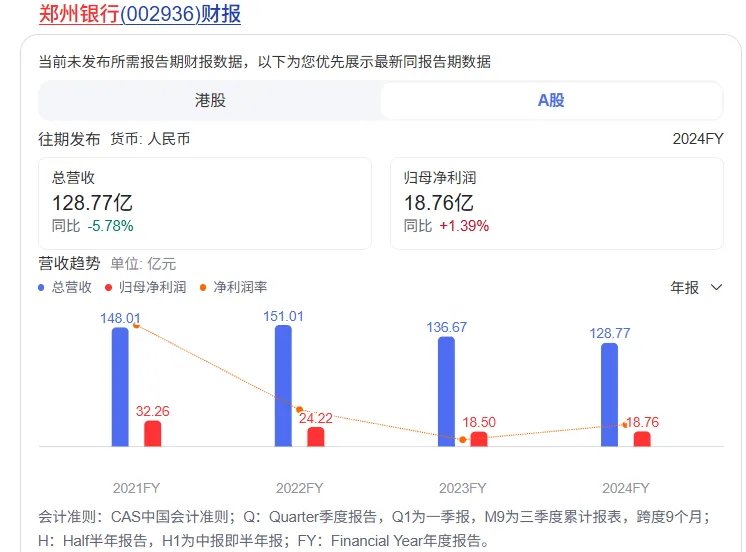The height and width of the screenshot is (552, 746).
Task: Click the blue 总营收 legend dot
Action: click(41, 287)
